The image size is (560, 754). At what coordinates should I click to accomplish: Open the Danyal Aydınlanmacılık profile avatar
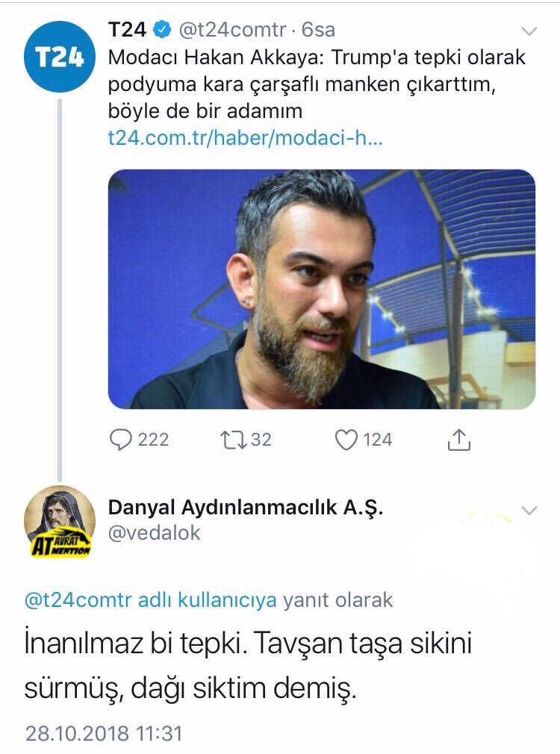tap(60, 521)
